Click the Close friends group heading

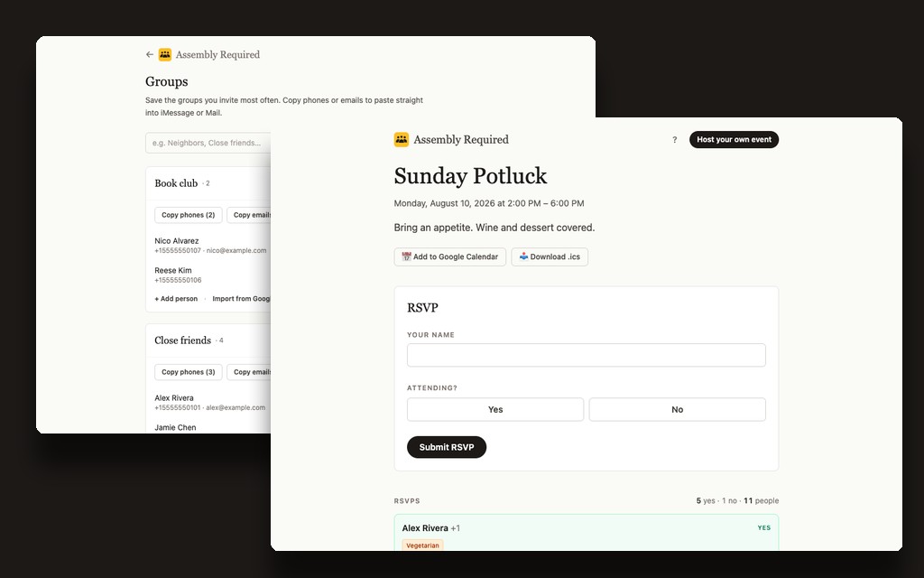182,340
